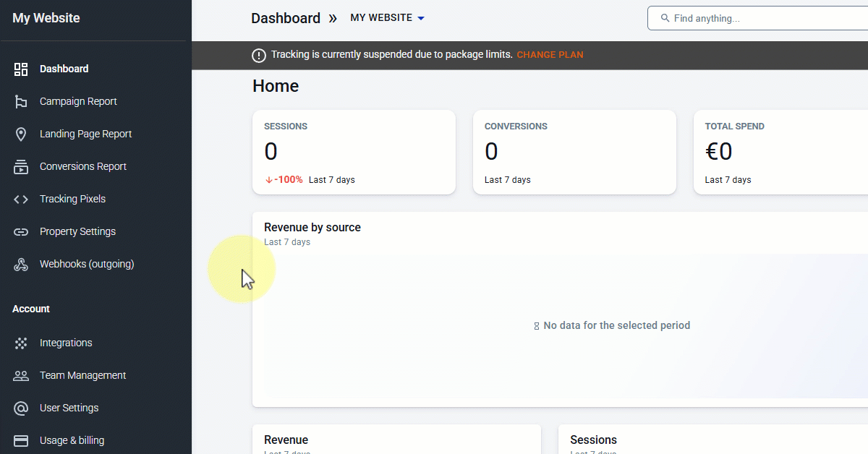Screen dimensions: 868x454
Task: Click the Integrations dots icon
Action: click(x=21, y=343)
